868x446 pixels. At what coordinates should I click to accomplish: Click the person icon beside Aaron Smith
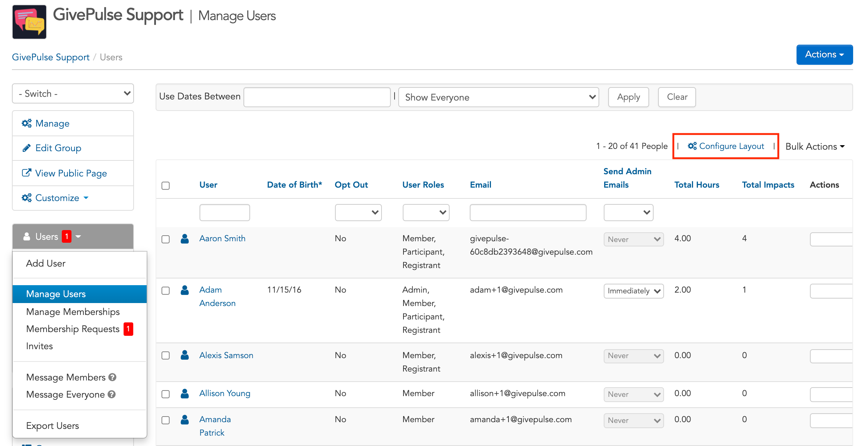(x=185, y=239)
